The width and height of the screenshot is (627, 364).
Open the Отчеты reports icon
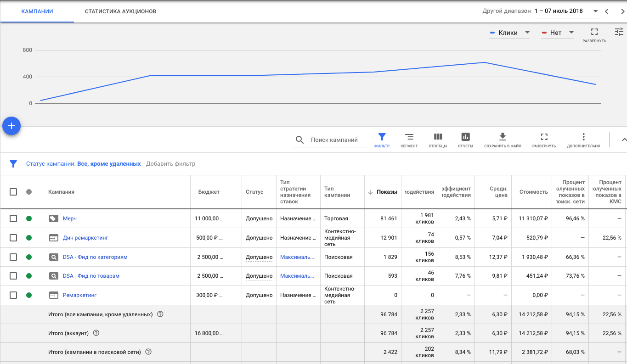[465, 137]
